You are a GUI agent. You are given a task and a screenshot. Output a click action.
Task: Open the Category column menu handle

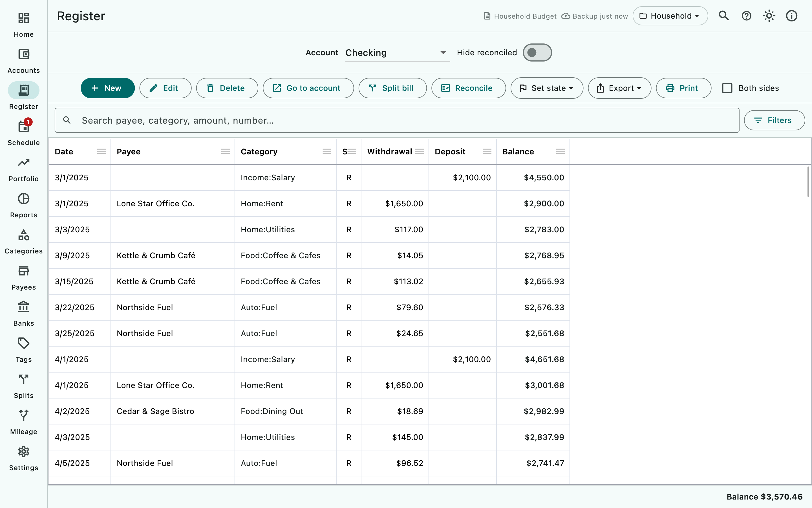327,152
